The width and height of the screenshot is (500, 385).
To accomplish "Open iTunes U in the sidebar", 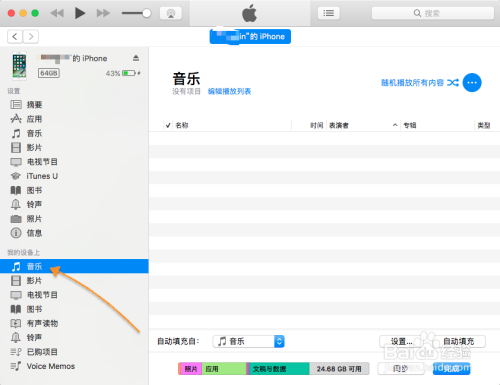I will coord(74,176).
